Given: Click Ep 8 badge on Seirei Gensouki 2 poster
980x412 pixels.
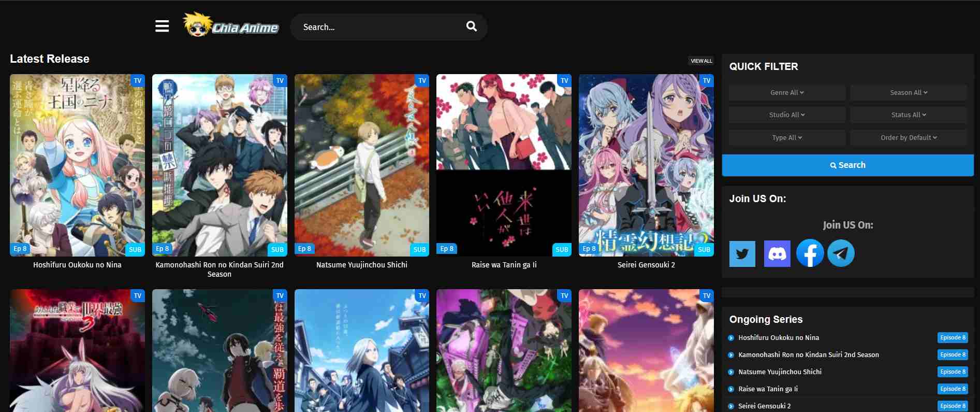Looking at the screenshot, I should pyautogui.click(x=589, y=249).
